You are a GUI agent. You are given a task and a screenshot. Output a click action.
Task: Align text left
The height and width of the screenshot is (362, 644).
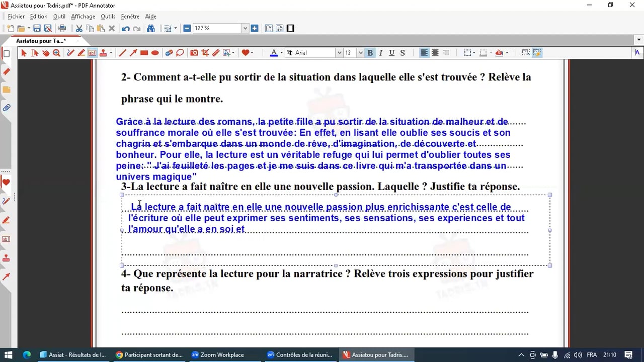(x=425, y=53)
